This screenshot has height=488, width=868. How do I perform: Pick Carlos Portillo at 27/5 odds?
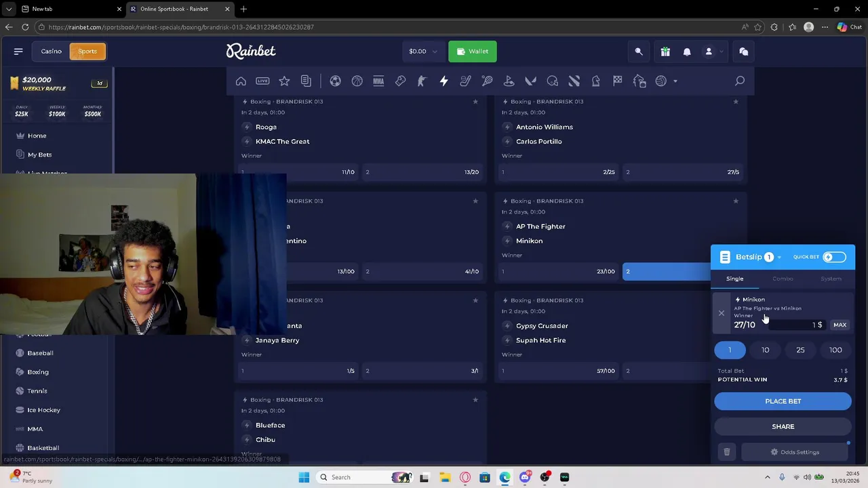pos(683,172)
